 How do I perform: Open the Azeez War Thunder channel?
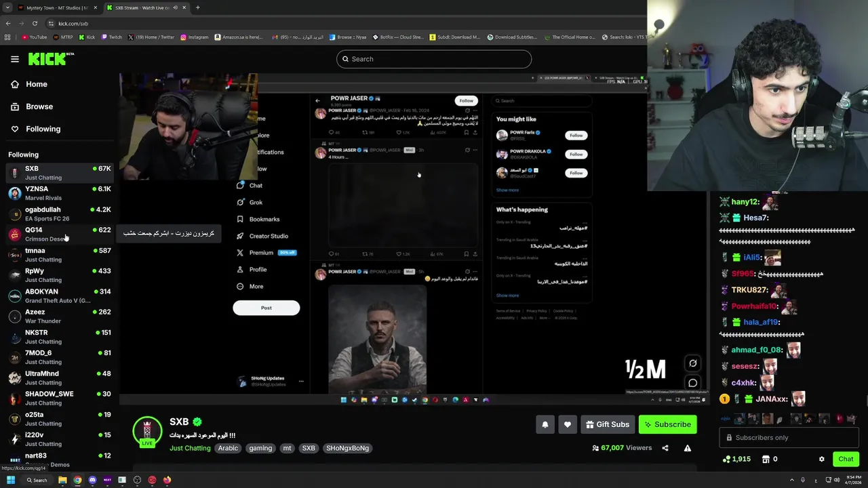[60, 316]
